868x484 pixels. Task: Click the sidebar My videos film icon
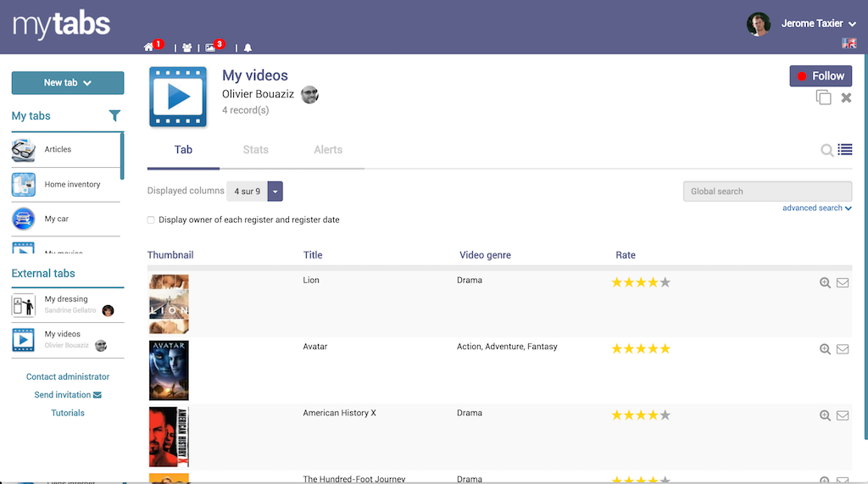[23, 340]
